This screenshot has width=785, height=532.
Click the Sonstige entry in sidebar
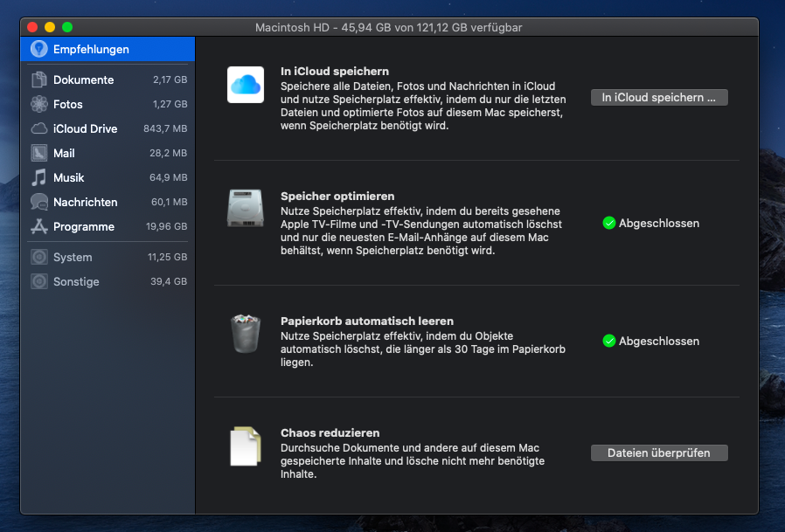[76, 281]
